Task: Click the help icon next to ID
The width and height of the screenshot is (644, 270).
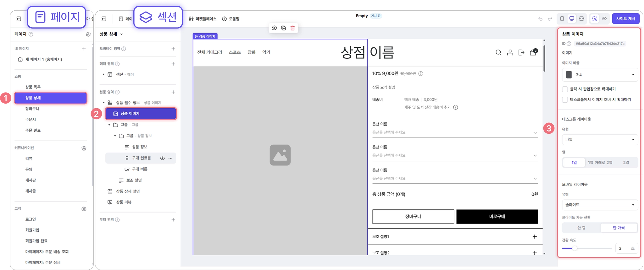Action: click(569, 44)
